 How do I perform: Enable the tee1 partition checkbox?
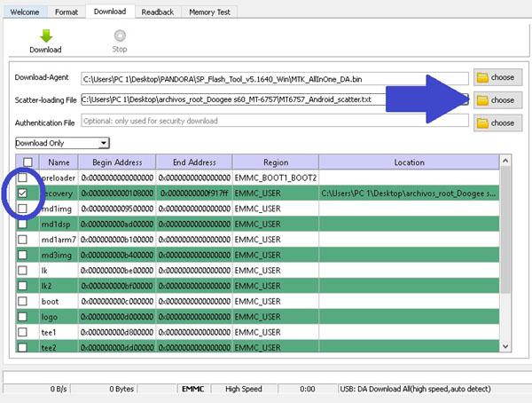point(22,332)
